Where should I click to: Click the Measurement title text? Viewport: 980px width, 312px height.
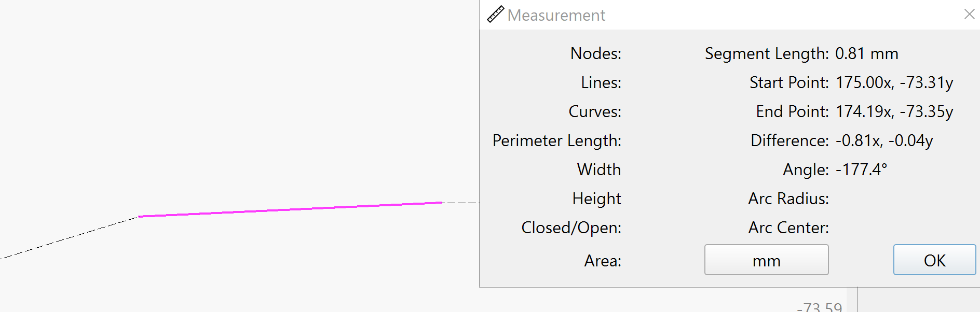(556, 16)
